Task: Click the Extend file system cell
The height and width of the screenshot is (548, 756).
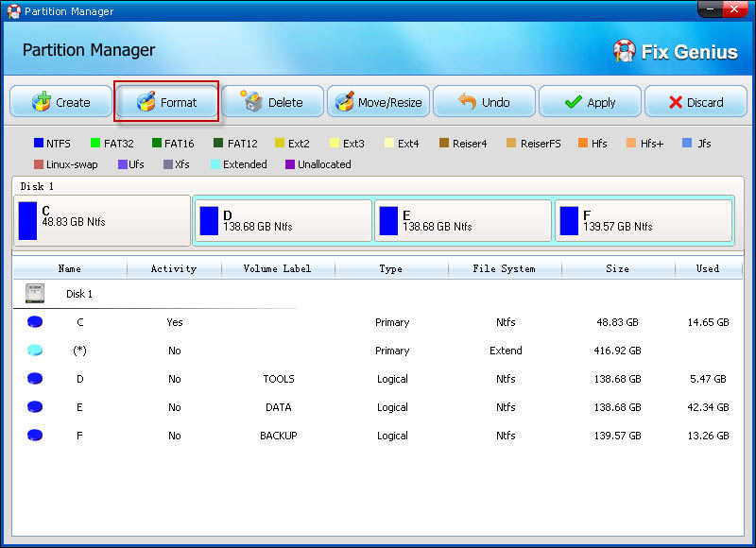Action: tap(506, 351)
